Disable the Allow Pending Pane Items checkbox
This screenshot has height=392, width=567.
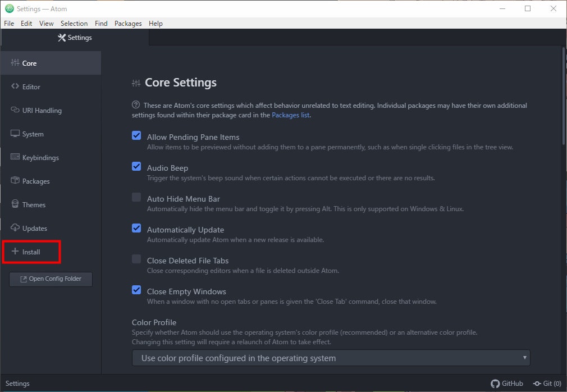[136, 135]
